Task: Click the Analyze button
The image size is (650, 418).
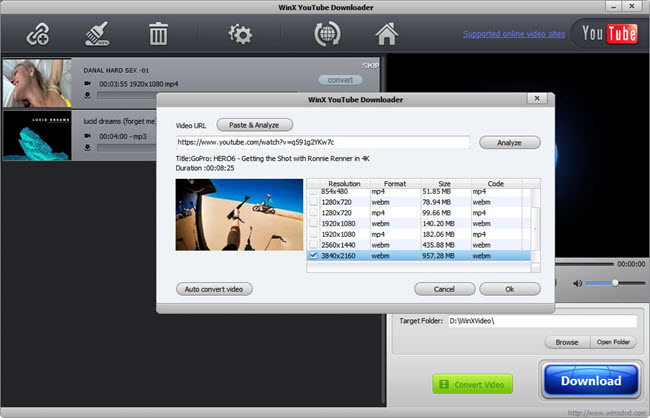Action: point(509,142)
